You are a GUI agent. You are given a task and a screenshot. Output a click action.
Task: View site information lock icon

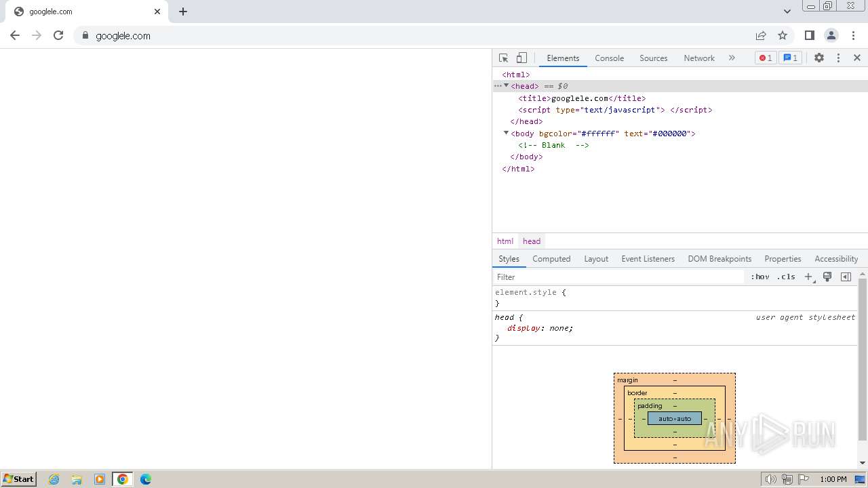[85, 35]
